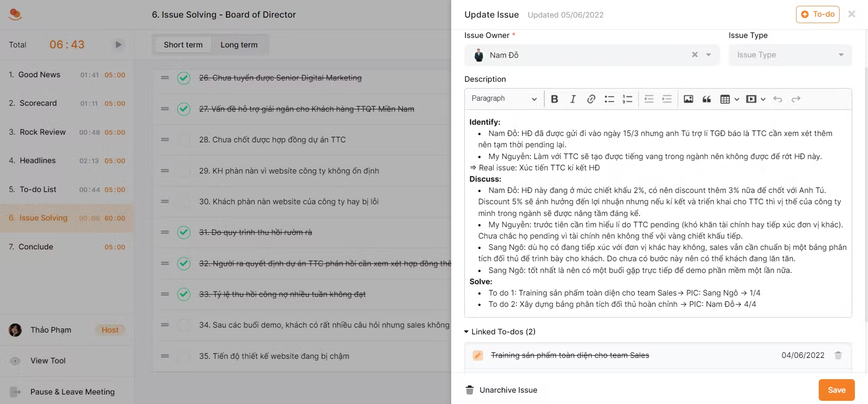Viewport: 868px width, 404px height.
Task: Toggle bold formatting in description editor
Action: click(x=554, y=99)
